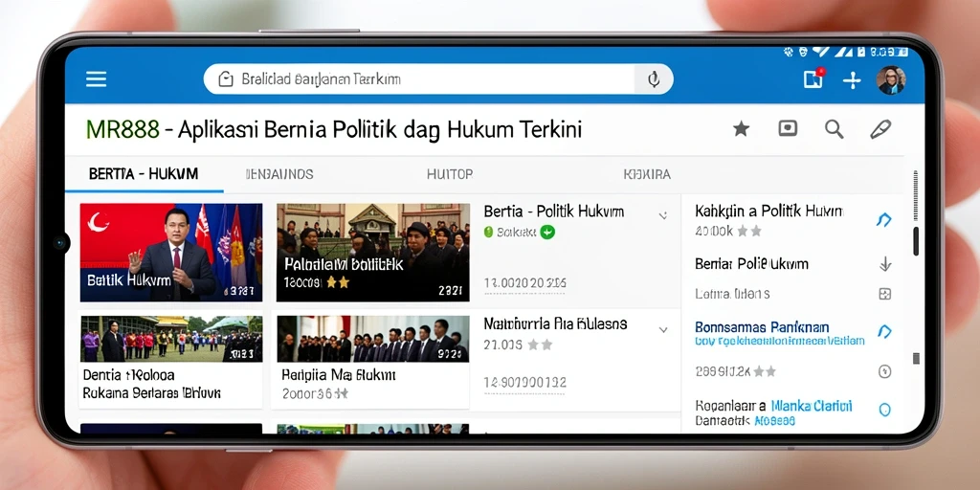Click the share arrow next to Kahkdin a Politik Hukvm
This screenshot has width=980, height=490.
[x=883, y=219]
